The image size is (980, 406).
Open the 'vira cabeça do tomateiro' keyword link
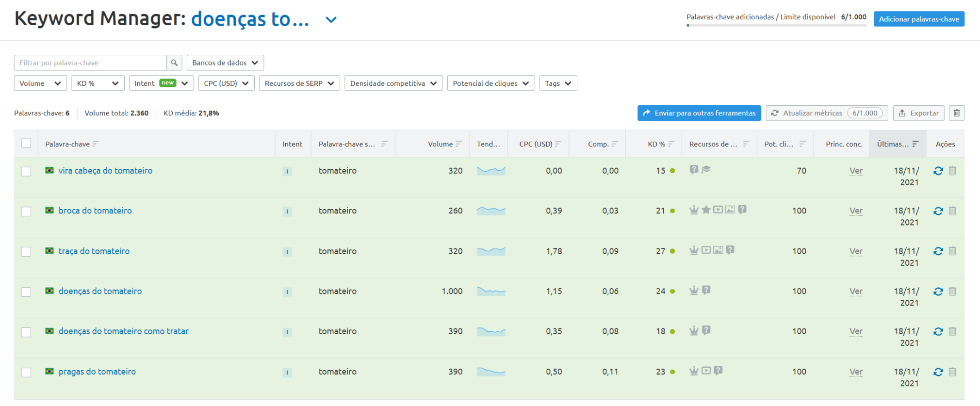coord(105,170)
